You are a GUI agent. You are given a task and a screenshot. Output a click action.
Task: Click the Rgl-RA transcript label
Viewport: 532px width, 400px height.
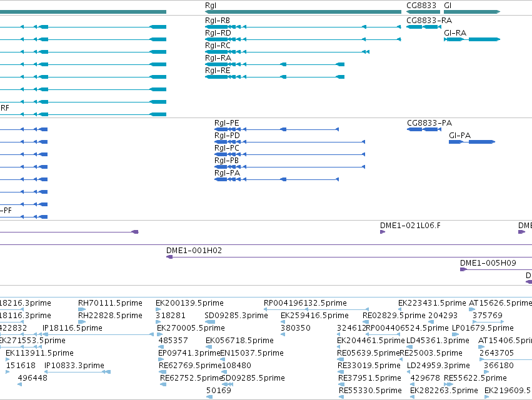[218, 58]
